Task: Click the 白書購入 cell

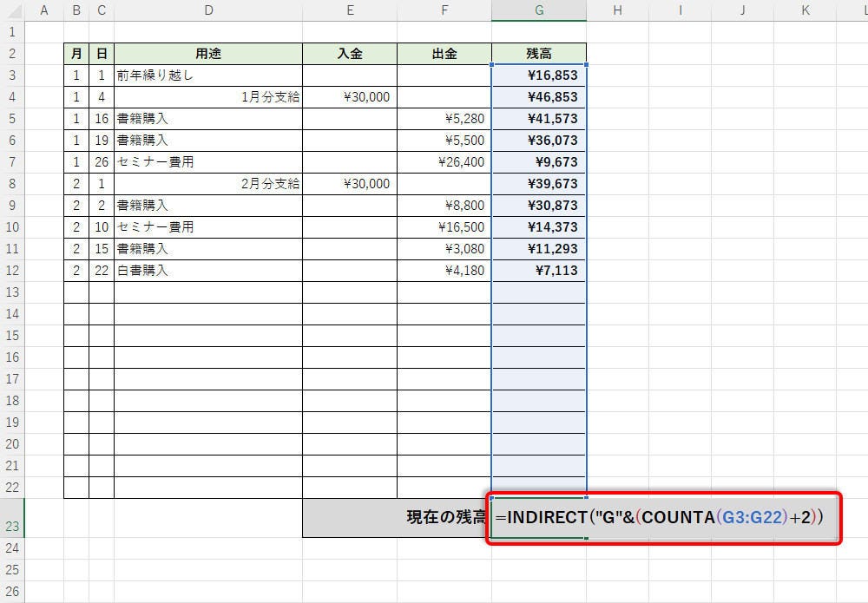Action: click(x=208, y=271)
